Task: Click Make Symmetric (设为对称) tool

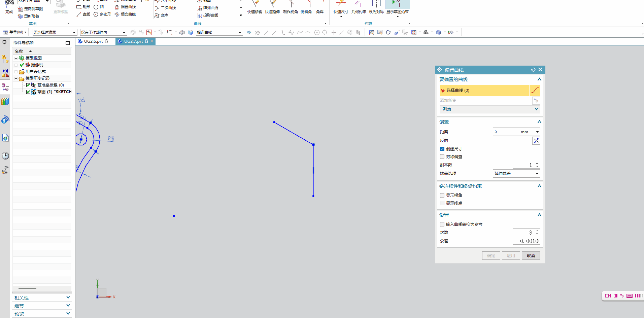Action: tap(376, 7)
